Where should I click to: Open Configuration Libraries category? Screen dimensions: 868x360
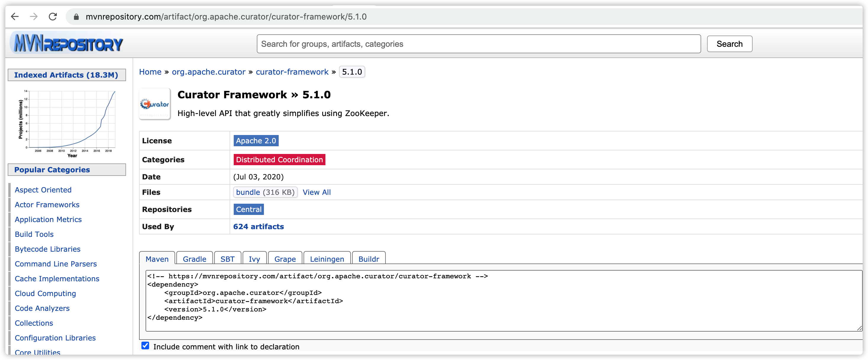point(55,338)
